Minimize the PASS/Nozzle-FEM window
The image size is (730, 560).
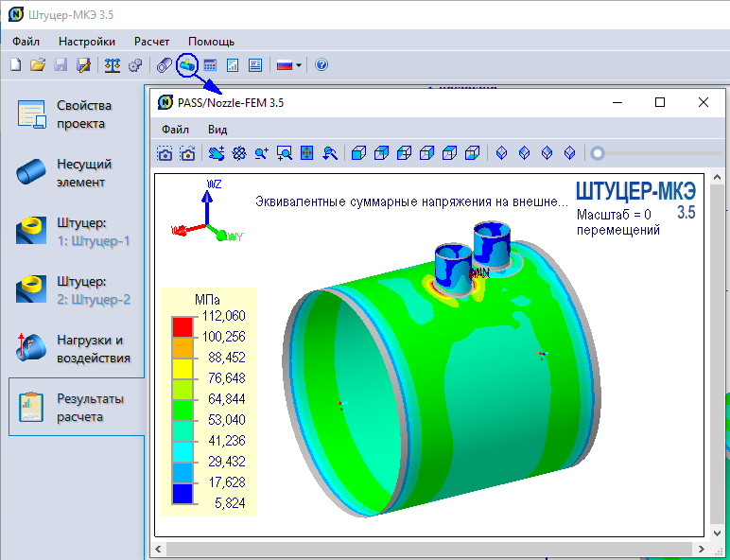click(x=617, y=102)
